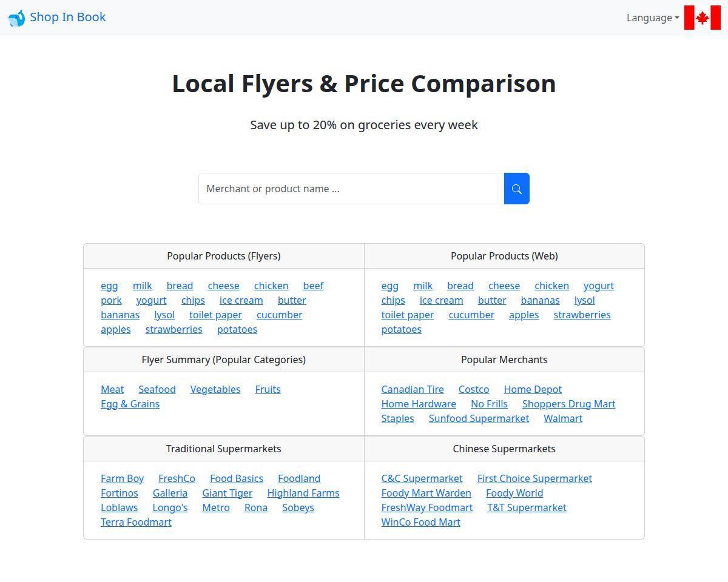Viewport: 728px width, 582px height.
Task: Open the Giant Tiger link
Action: 227,493
